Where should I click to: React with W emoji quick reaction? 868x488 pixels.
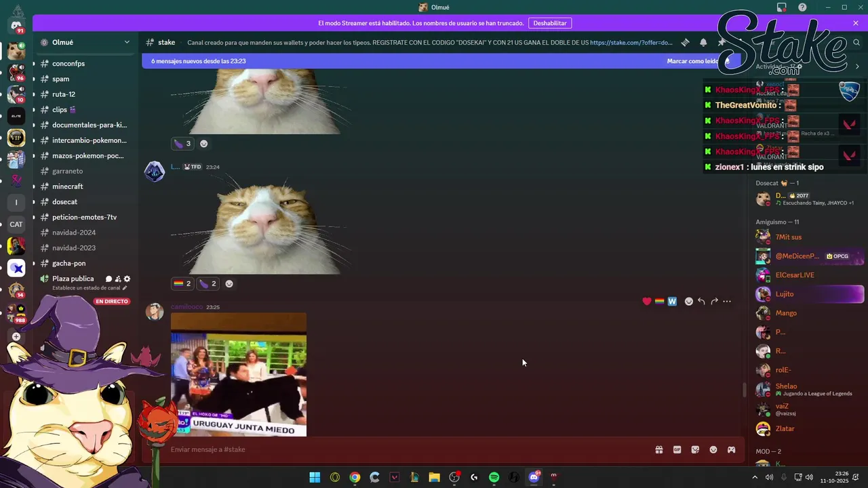[x=672, y=301]
